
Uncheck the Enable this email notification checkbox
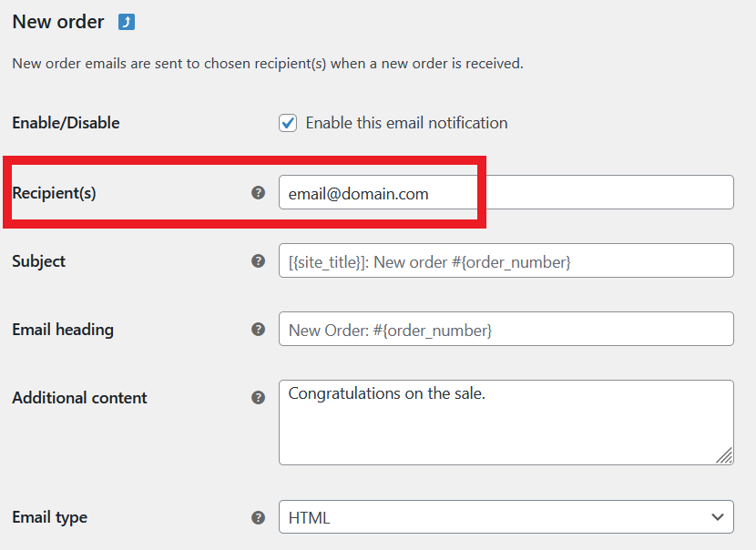tap(288, 123)
